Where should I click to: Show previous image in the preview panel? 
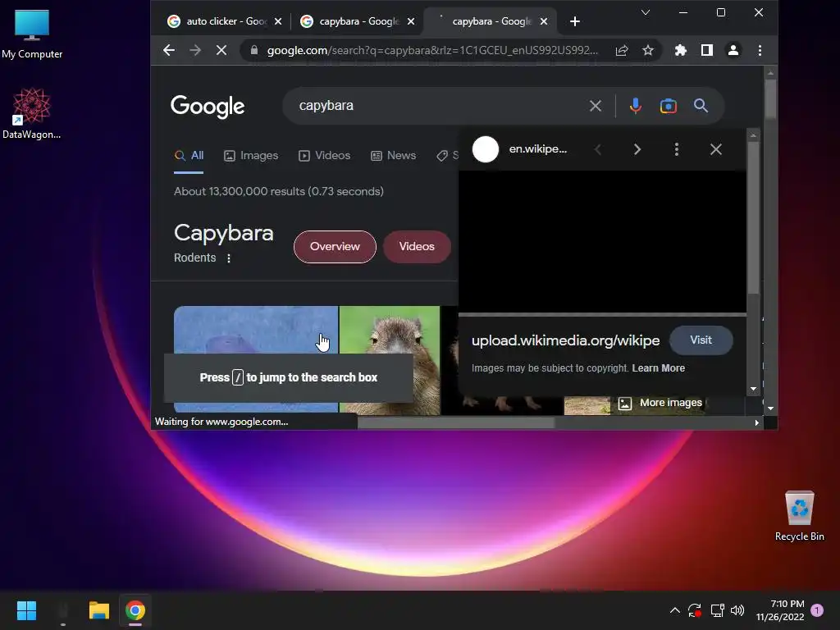click(x=598, y=149)
